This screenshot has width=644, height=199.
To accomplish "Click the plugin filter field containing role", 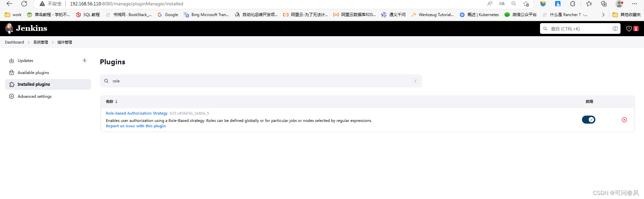I will coord(261,81).
